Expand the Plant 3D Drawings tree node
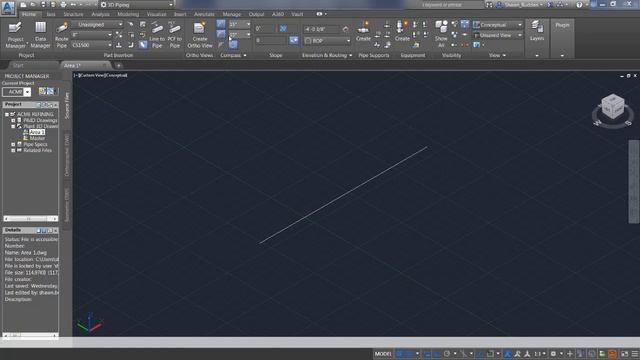The height and width of the screenshot is (360, 640). coord(13,126)
